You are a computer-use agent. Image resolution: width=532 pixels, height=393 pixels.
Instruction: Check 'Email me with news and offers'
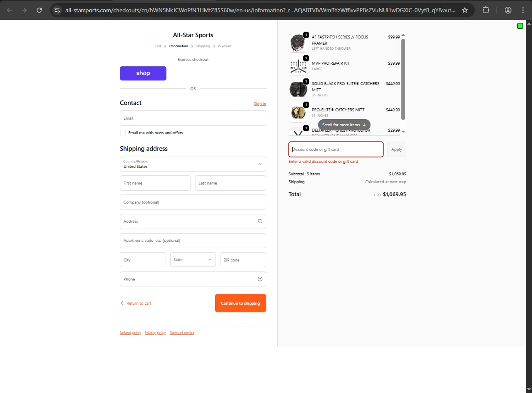[123, 133]
